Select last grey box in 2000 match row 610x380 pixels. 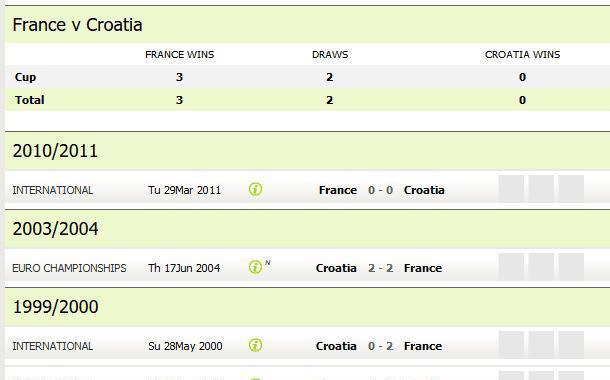tap(571, 345)
